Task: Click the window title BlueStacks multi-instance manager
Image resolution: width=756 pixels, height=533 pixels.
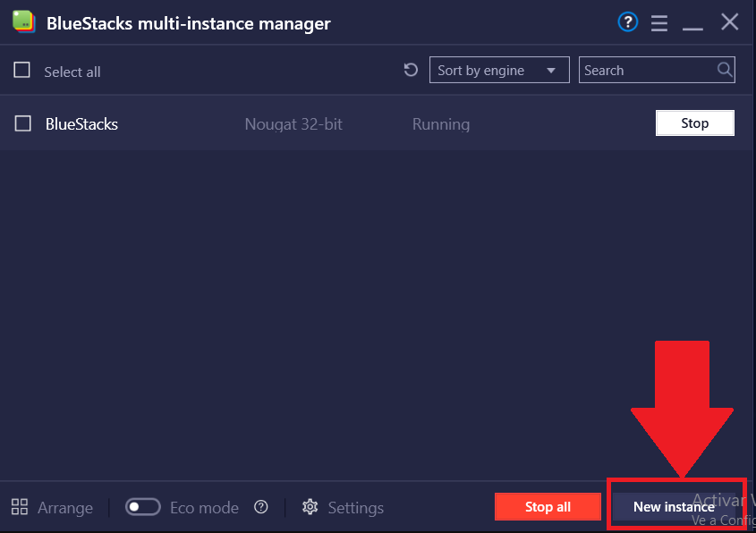Action: [189, 23]
